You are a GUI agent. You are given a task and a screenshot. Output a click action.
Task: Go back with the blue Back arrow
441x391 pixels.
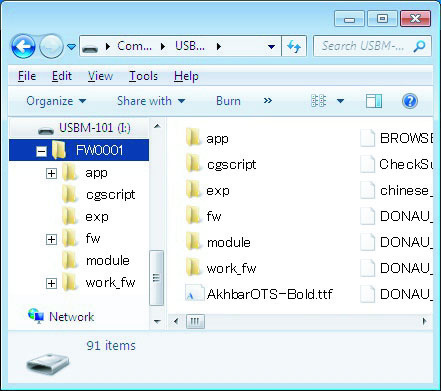coord(23,46)
